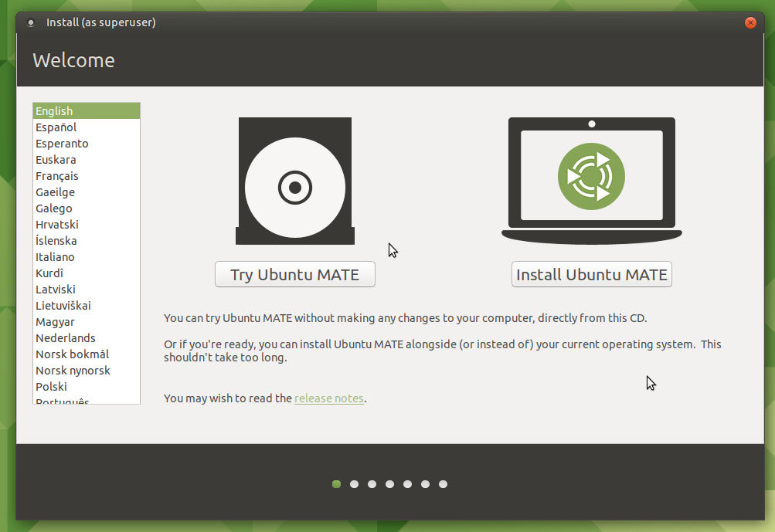The image size is (775, 532).
Task: Pick Kurdî from the language list
Action: point(87,273)
